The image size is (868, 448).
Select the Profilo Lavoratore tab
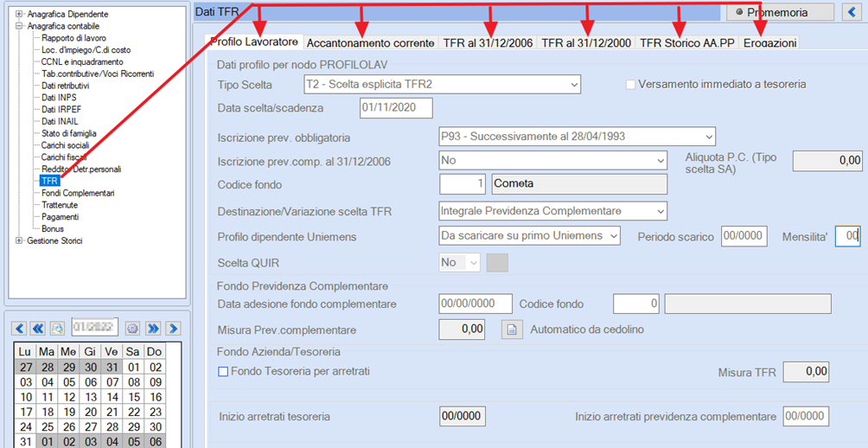click(255, 42)
